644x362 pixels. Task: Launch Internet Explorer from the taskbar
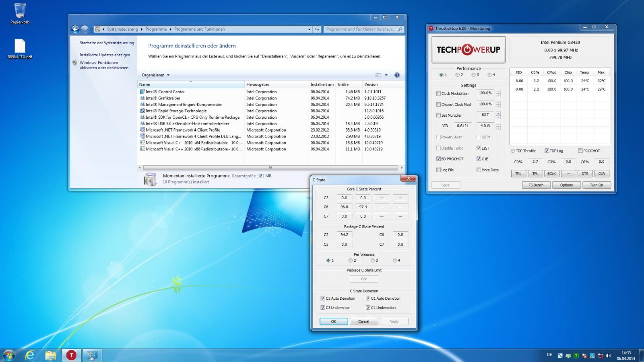[30, 355]
